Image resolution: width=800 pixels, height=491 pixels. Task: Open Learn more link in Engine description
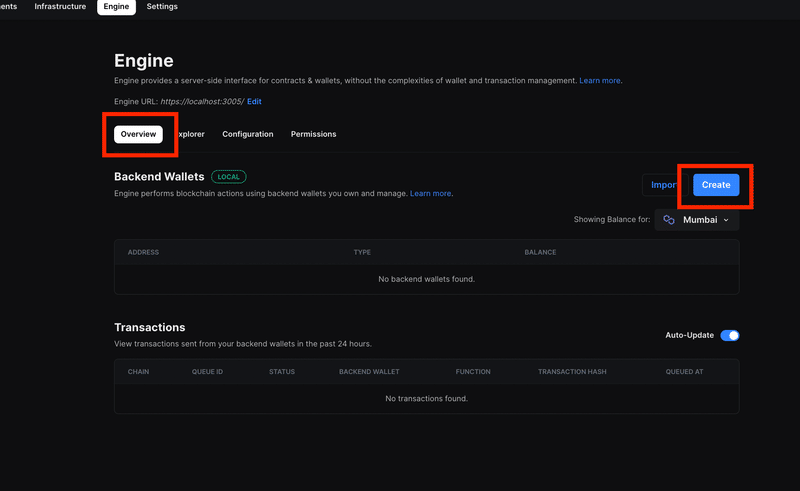[x=599, y=81]
